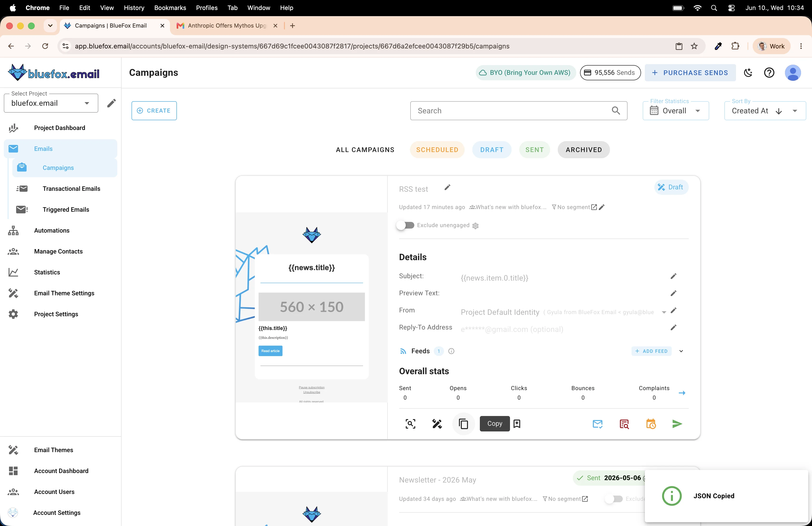The image size is (812, 526).
Task: Click ADD FEED button
Action: click(x=651, y=351)
